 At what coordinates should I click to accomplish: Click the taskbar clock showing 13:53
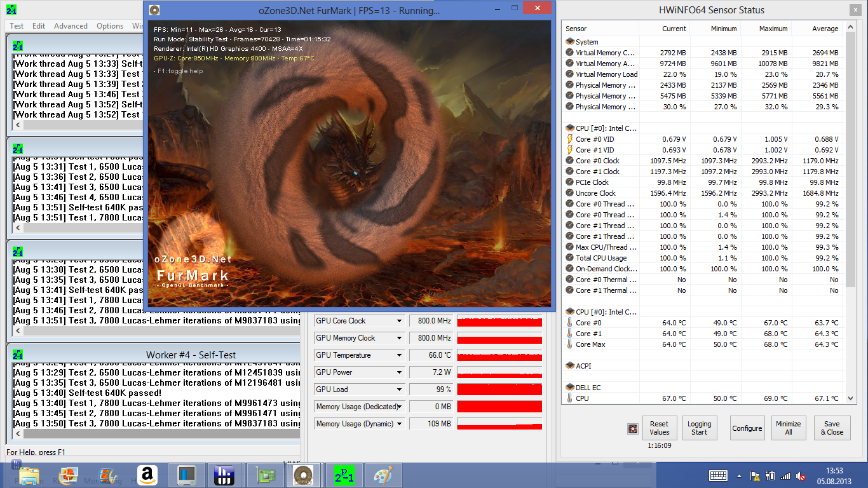click(835, 475)
